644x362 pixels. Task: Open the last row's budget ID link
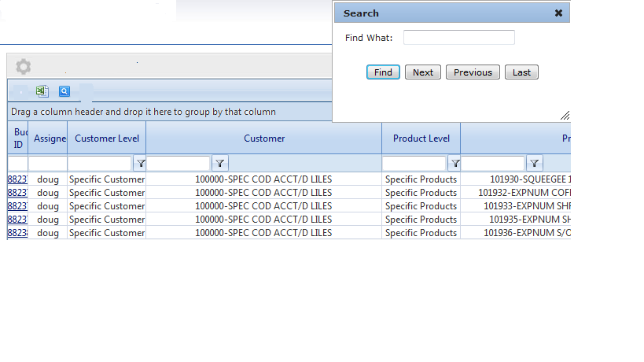pyautogui.click(x=17, y=233)
